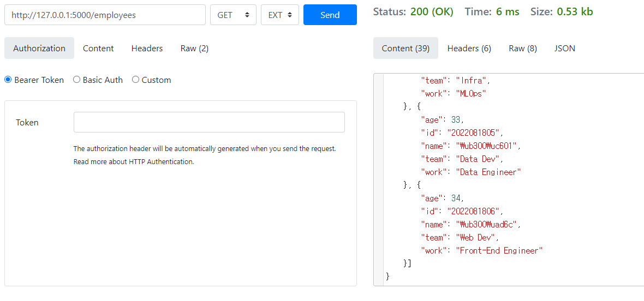This screenshot has height=301, width=644.
Task: Open the response Content (39) tab
Action: click(x=406, y=48)
